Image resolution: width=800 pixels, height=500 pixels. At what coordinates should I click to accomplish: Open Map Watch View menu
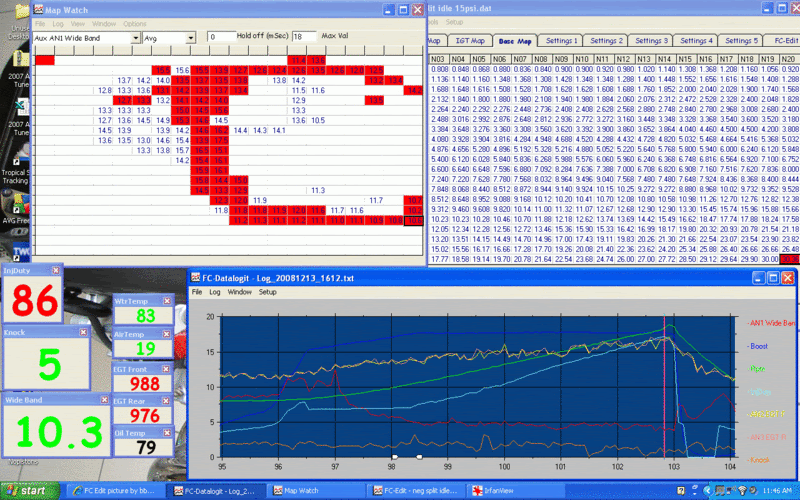coord(78,24)
